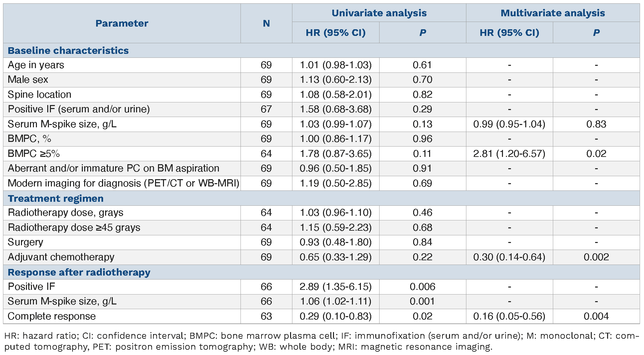The width and height of the screenshot is (644, 355).
Task: Click the Radiotherapy dose ≥45 grays label
Action: coord(74,227)
